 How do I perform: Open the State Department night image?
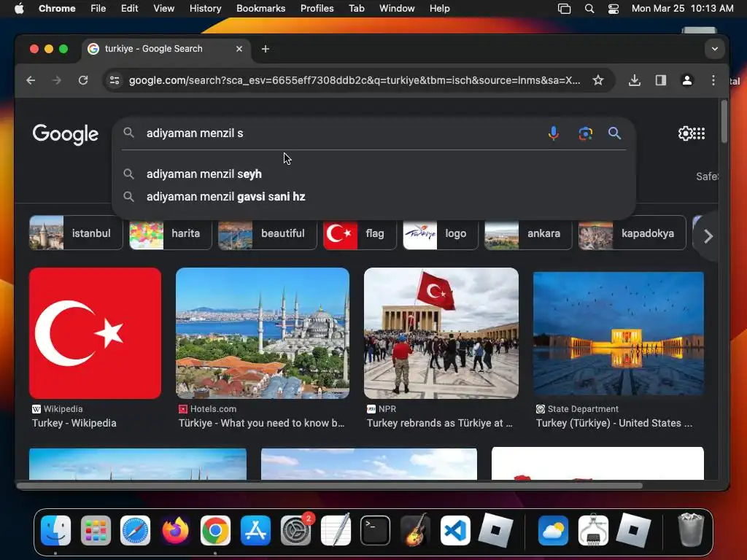[x=619, y=333]
